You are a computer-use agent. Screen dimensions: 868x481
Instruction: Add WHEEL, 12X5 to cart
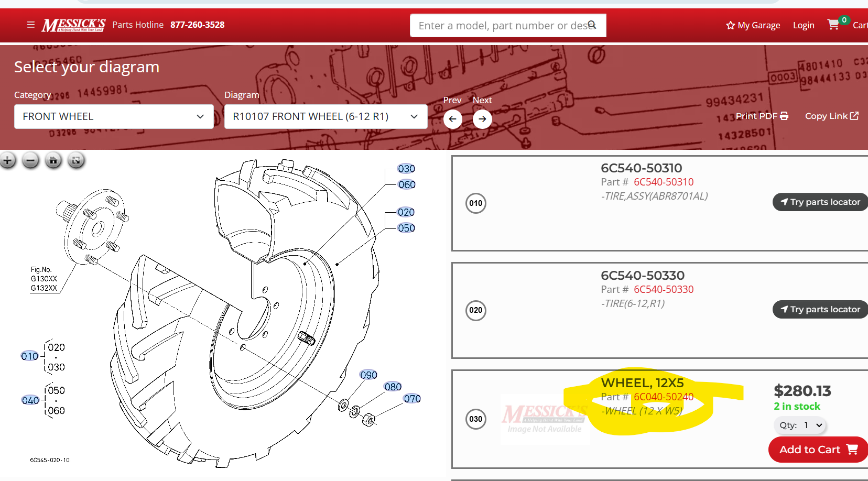pyautogui.click(x=818, y=450)
